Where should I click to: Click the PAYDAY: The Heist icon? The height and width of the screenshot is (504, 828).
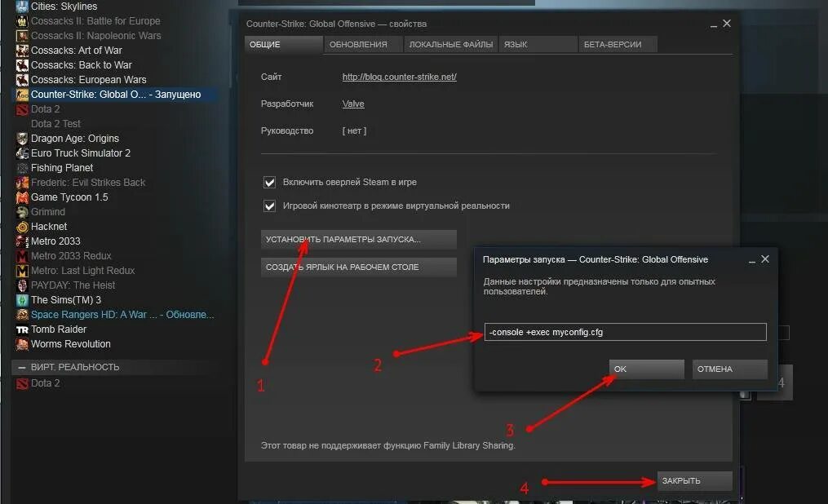click(x=22, y=285)
